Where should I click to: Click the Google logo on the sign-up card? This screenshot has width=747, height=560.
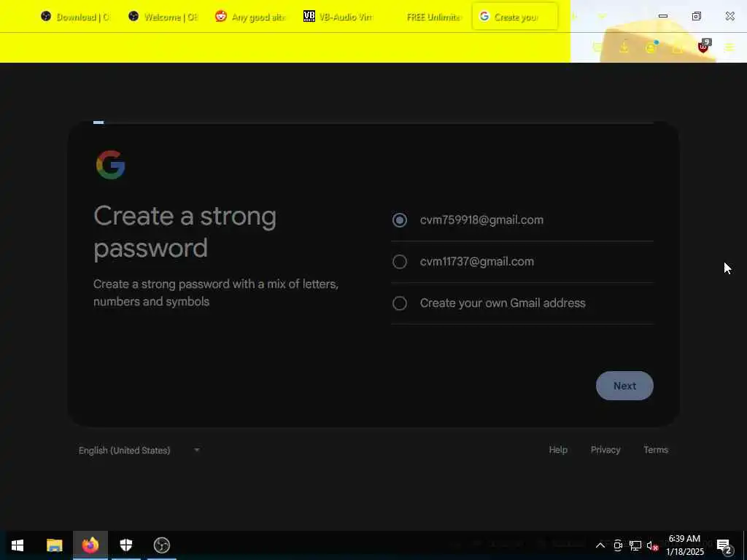point(111,165)
